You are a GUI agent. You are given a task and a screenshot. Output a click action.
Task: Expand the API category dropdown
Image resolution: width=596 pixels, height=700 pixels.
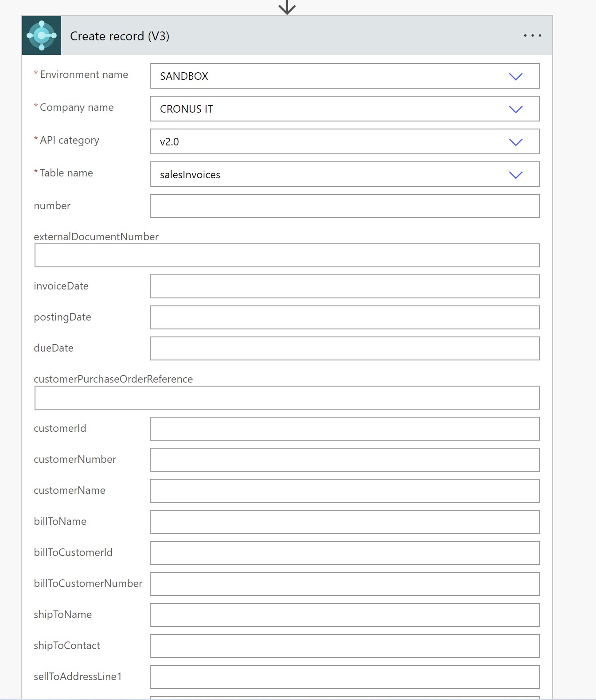coord(515,142)
